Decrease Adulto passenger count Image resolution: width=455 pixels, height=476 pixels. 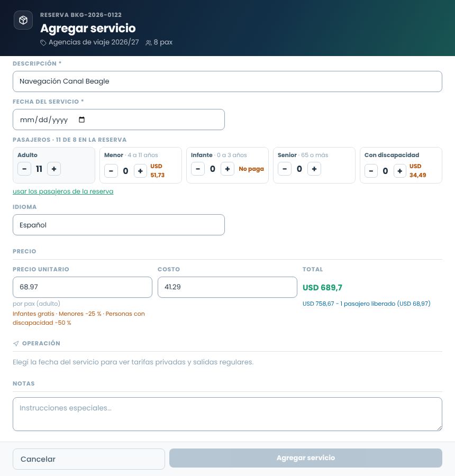pyautogui.click(x=24, y=169)
